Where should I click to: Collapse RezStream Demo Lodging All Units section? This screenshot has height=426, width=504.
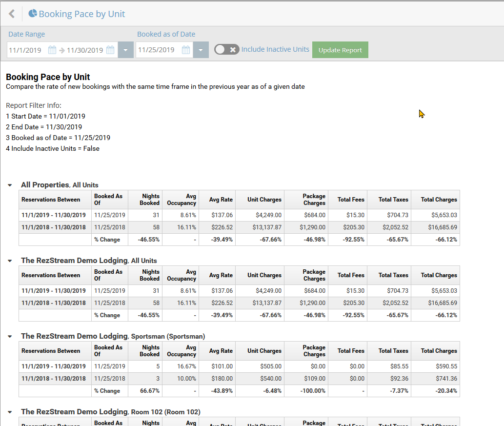pyautogui.click(x=10, y=261)
